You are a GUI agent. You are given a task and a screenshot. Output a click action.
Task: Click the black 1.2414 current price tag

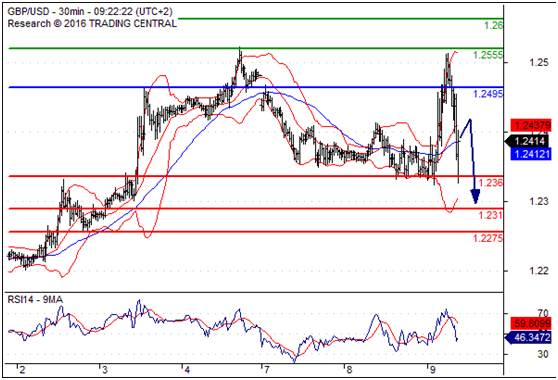coord(528,141)
